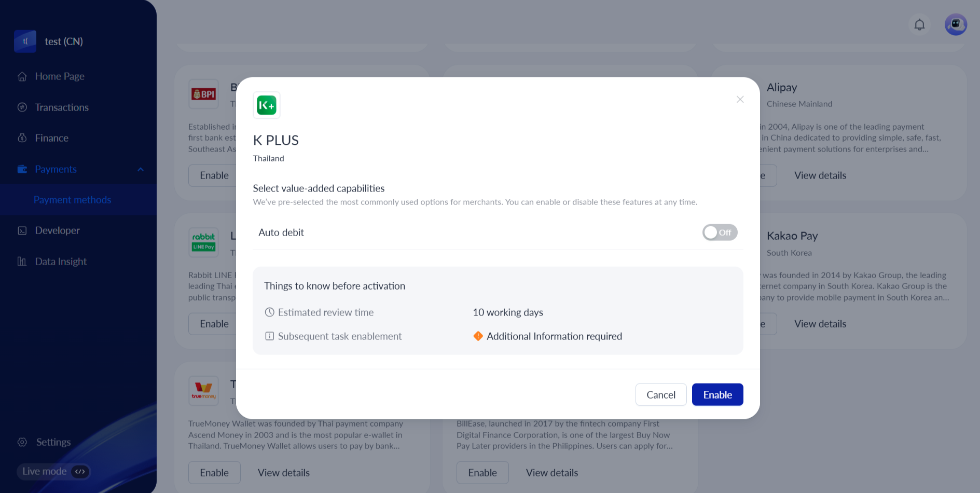Image resolution: width=980 pixels, height=493 pixels.
Task: Toggle the Auto debit switch
Action: 720,232
